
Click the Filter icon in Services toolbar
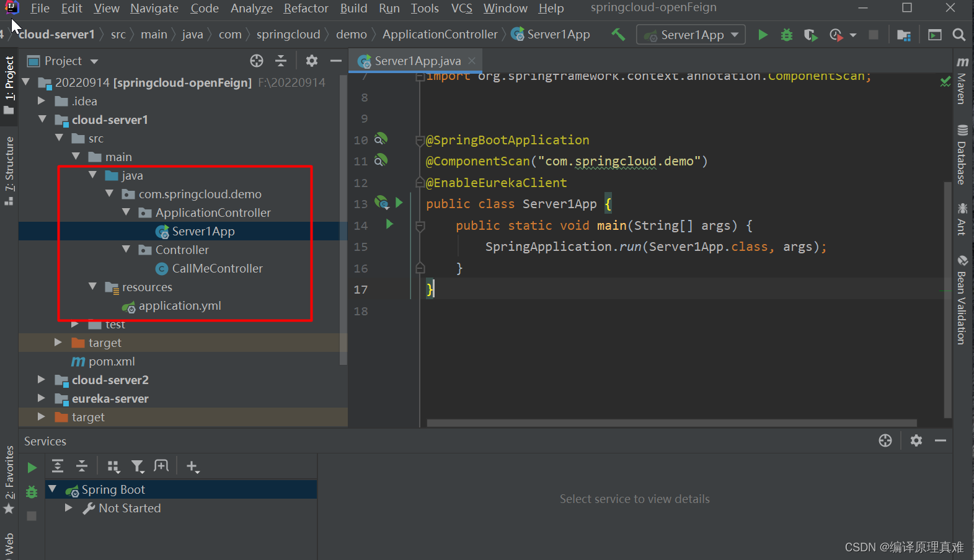pos(138,466)
